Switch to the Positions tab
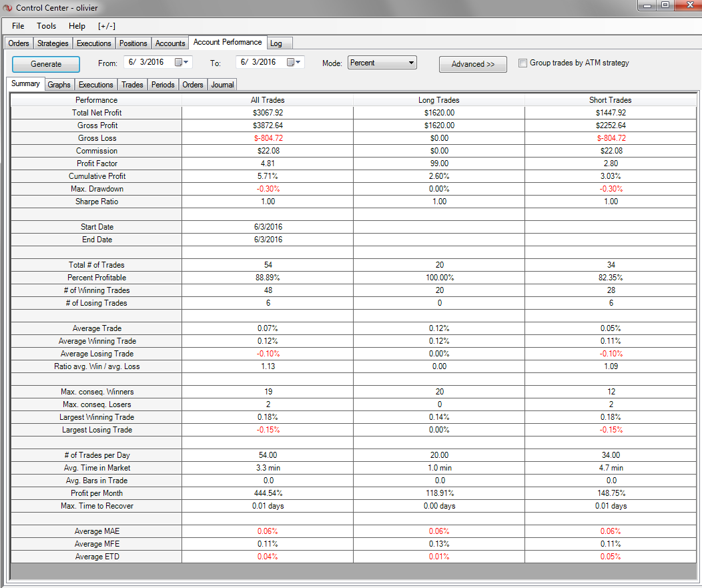The image size is (702, 588). (133, 43)
